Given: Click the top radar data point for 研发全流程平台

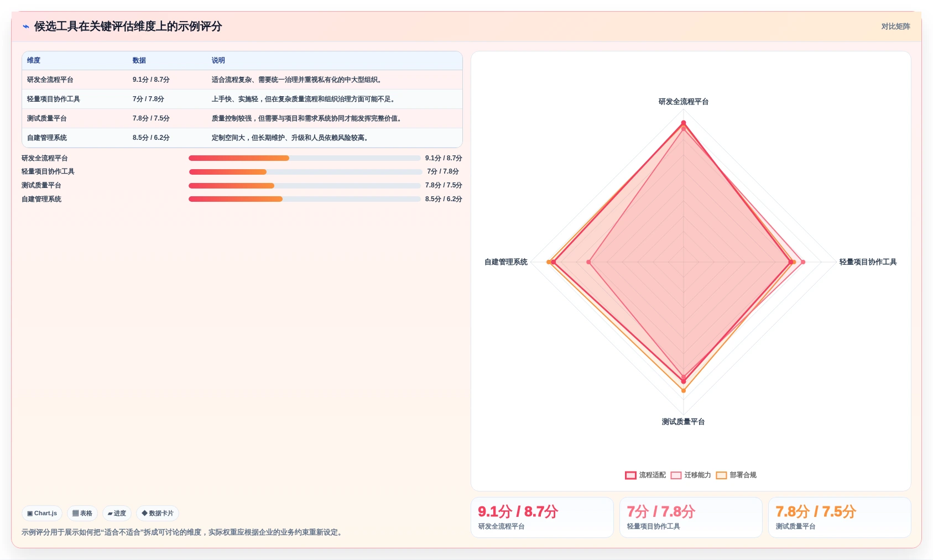Looking at the screenshot, I should (684, 123).
